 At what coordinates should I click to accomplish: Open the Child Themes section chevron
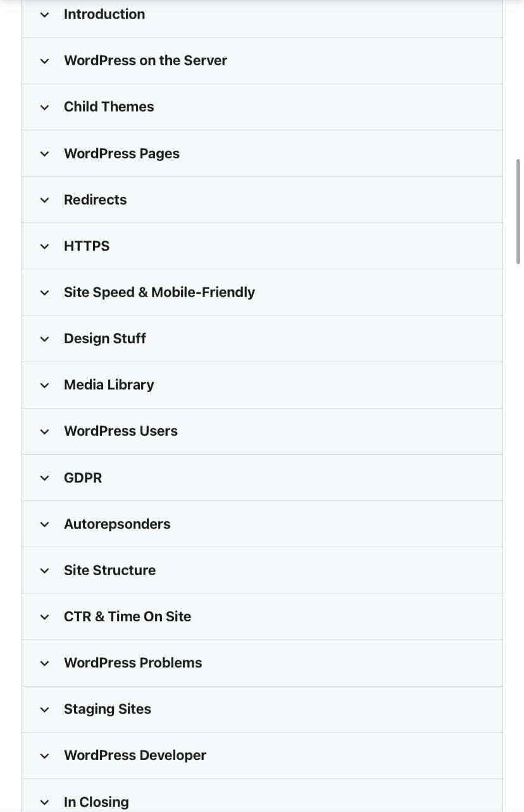44,107
